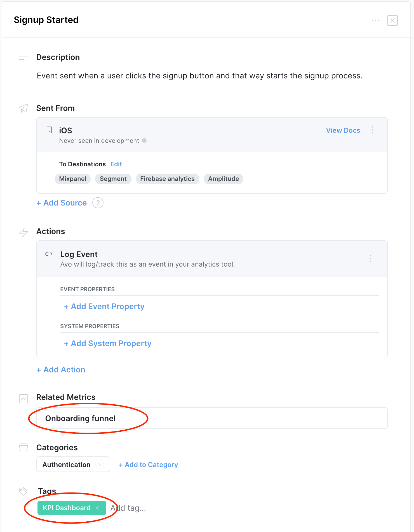Click the Add Source help icon
Screen dimensions: 414x532
point(98,203)
